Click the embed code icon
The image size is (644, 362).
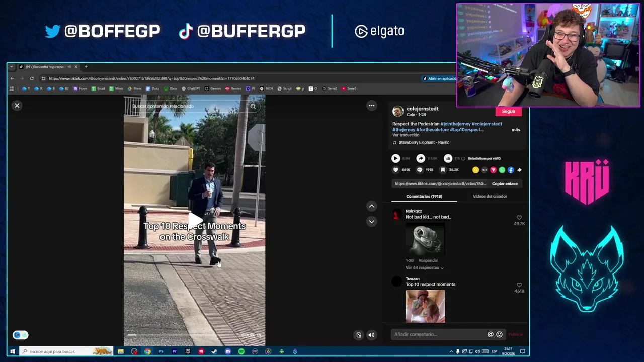coord(485,170)
